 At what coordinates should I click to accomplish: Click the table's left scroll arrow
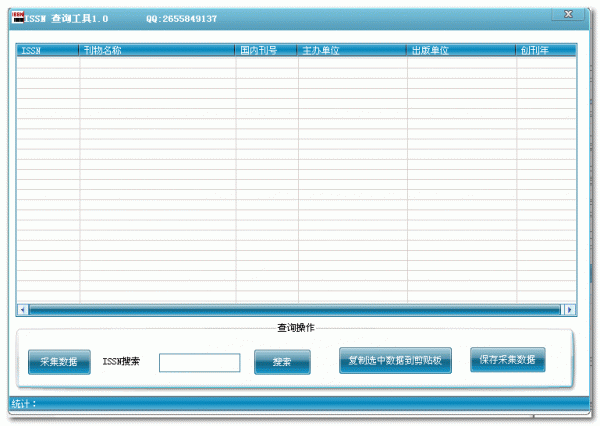(23, 310)
